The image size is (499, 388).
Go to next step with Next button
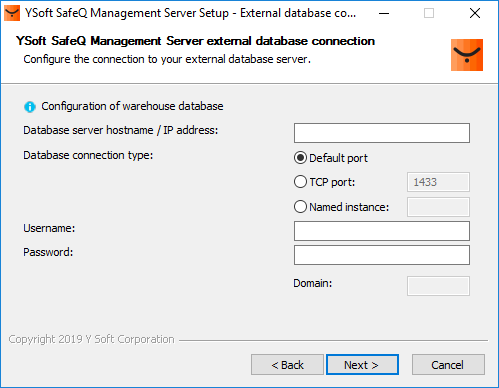point(362,364)
